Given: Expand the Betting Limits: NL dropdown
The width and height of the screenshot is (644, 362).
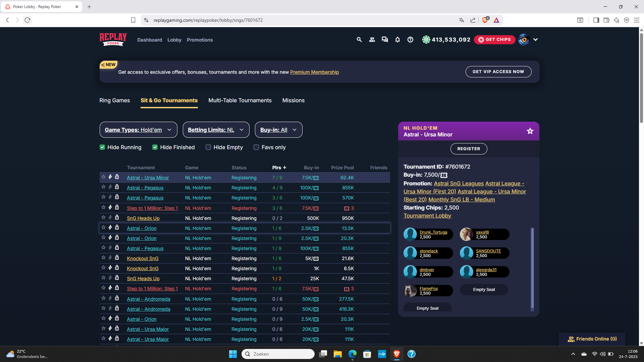Looking at the screenshot, I should (216, 130).
